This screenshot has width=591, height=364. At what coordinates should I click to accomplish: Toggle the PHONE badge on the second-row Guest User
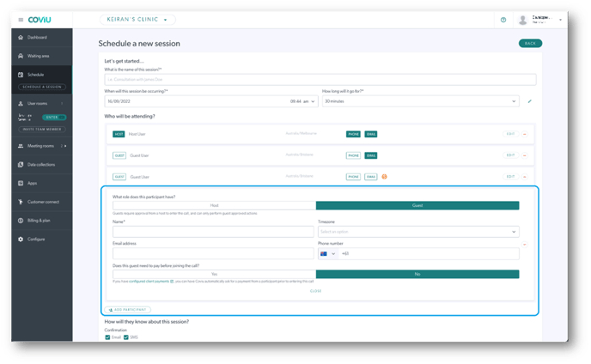[x=353, y=155]
